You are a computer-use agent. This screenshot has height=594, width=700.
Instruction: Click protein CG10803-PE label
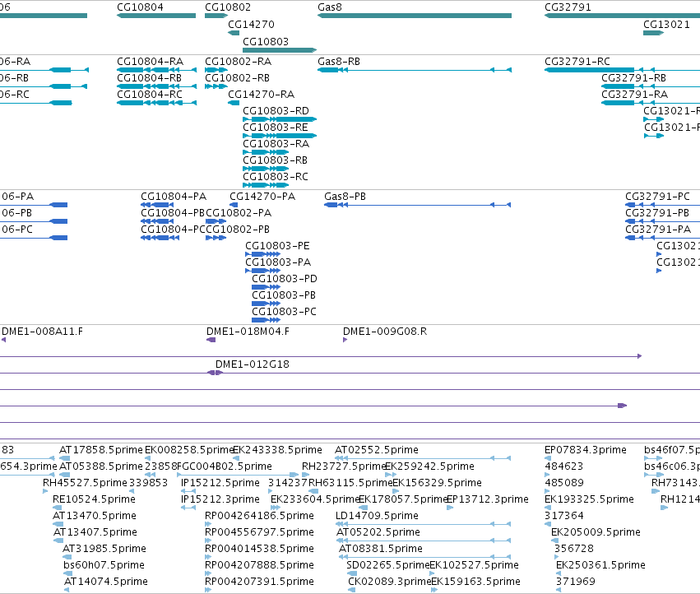click(277, 246)
